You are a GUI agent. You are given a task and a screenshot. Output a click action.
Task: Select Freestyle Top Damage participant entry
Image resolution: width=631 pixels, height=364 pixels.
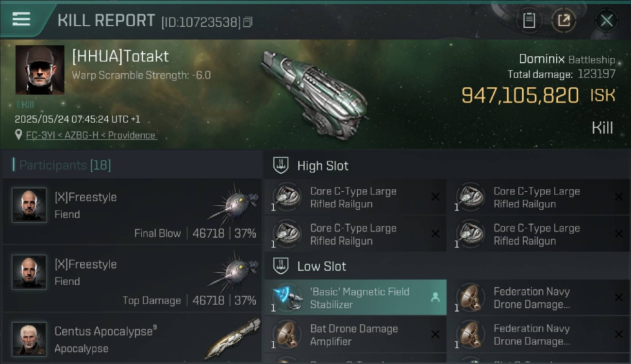click(132, 278)
